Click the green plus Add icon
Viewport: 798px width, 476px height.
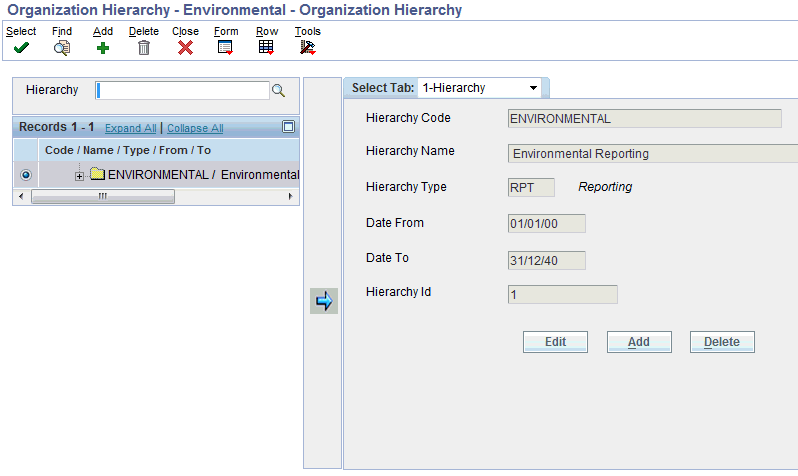pyautogui.click(x=102, y=47)
